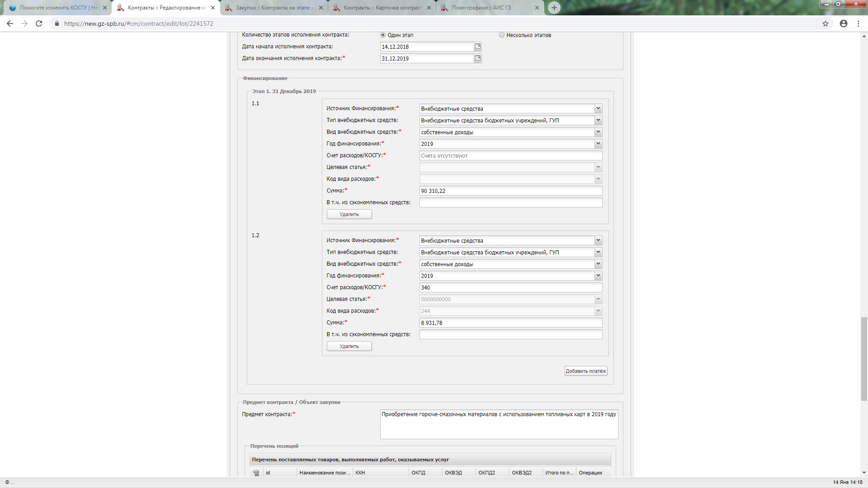
Task: Click the 'ОКПД2' column header
Action: coord(493,473)
